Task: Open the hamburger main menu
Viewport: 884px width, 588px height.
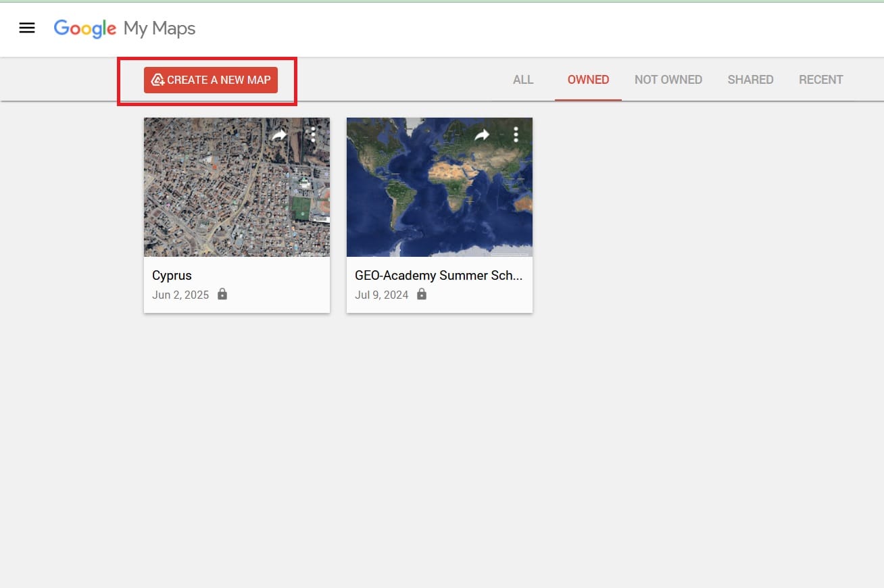Action: pos(27,28)
